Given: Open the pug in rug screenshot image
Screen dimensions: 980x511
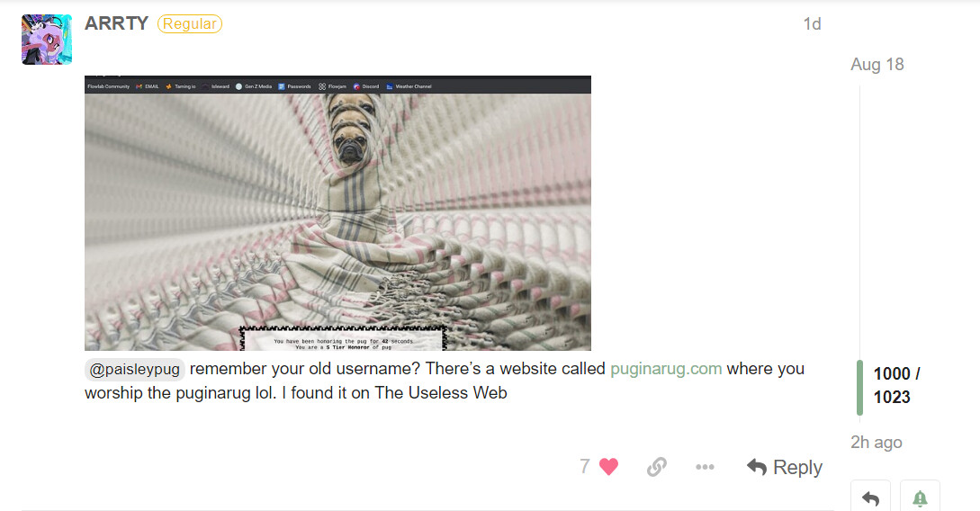Looking at the screenshot, I should (x=337, y=213).
